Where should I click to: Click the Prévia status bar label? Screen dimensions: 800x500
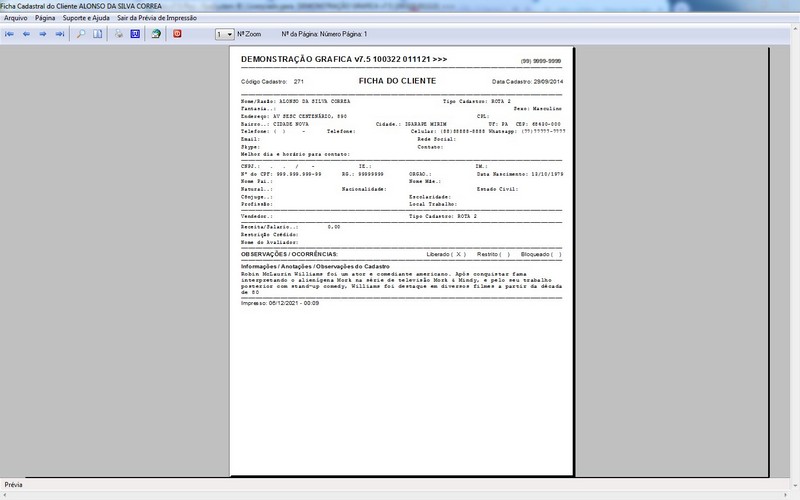pos(14,485)
